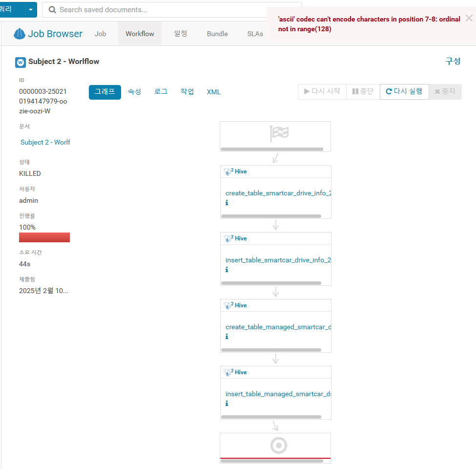Screen dimensions: 476x469
Task: Click Hive label on create_table_managed_smartcar node
Action: pyautogui.click(x=241, y=305)
